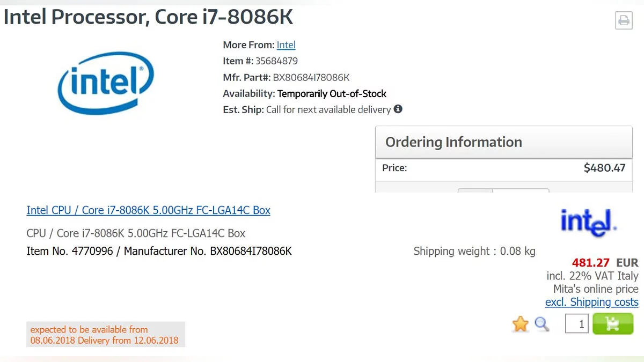Open the Intel manufacturer link
644x362 pixels.
[286, 45]
